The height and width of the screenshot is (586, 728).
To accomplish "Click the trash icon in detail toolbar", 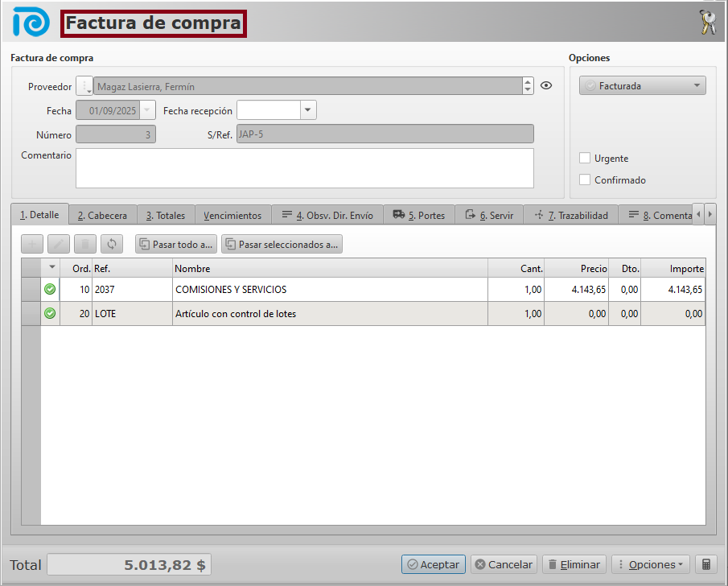I will (x=84, y=244).
